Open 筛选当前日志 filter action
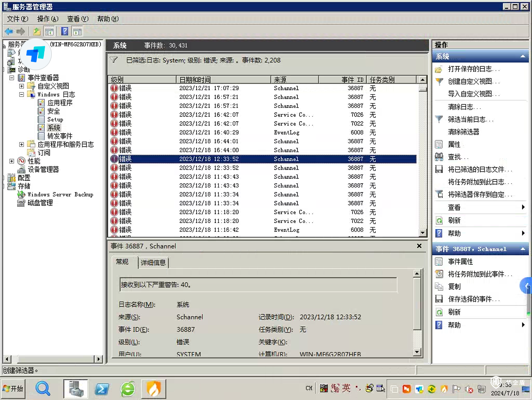The image size is (532, 400). [x=470, y=119]
